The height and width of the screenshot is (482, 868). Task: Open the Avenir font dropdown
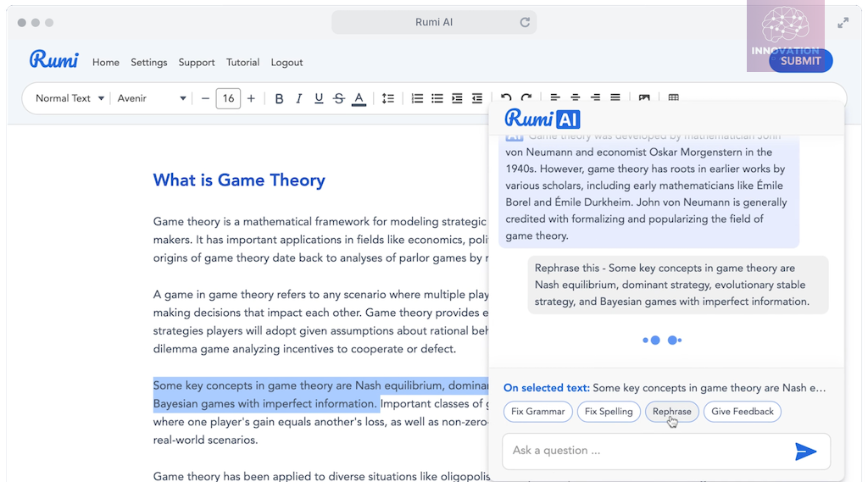pyautogui.click(x=151, y=98)
